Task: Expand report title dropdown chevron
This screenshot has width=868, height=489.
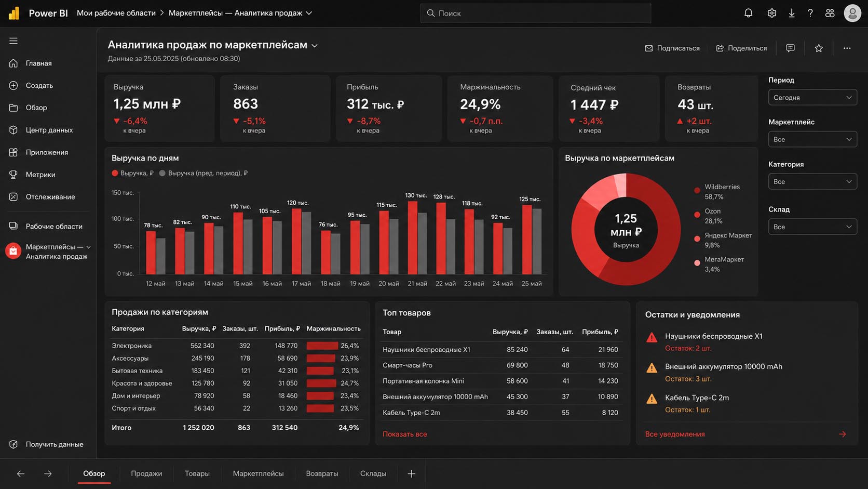Action: pos(315,46)
